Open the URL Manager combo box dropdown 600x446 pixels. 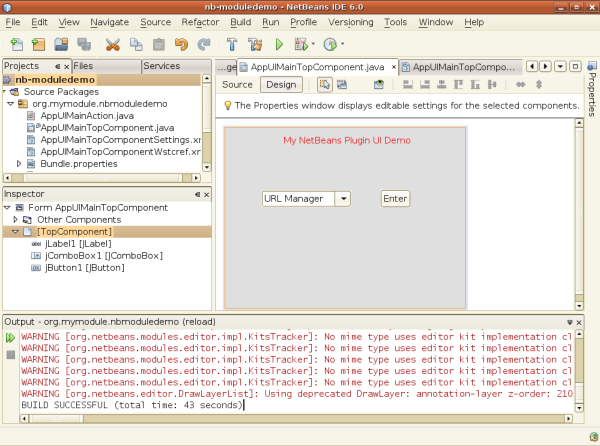coord(343,199)
